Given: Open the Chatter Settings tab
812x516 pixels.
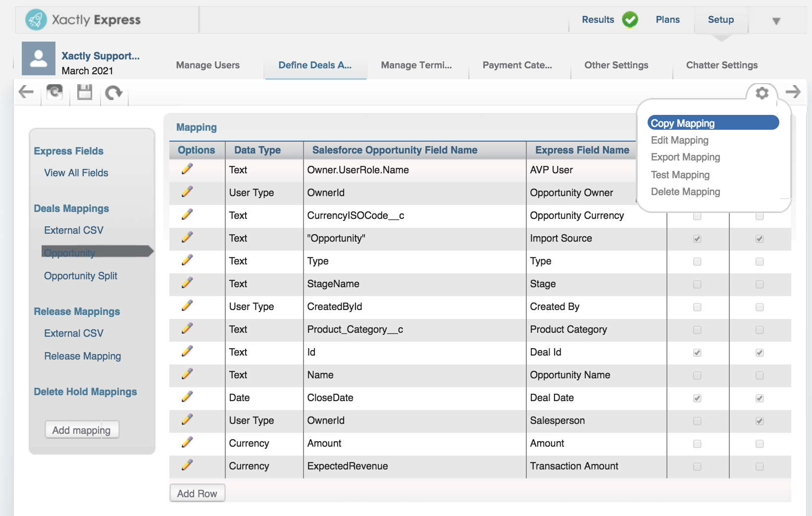Looking at the screenshot, I should click(x=722, y=65).
